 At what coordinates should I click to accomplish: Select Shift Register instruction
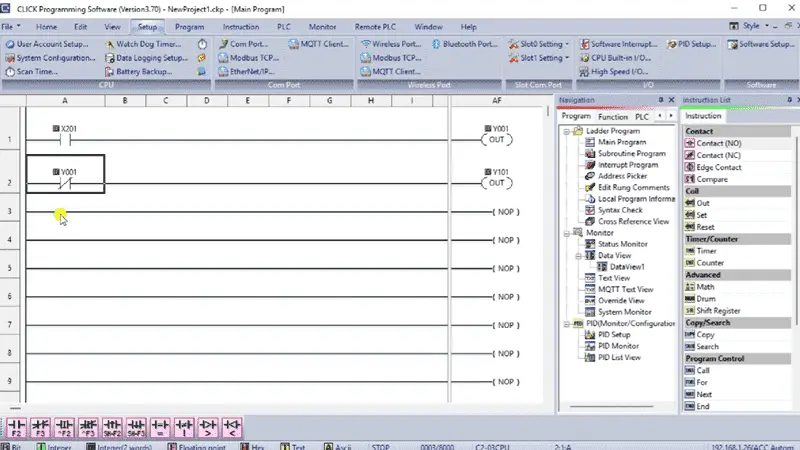point(712,311)
